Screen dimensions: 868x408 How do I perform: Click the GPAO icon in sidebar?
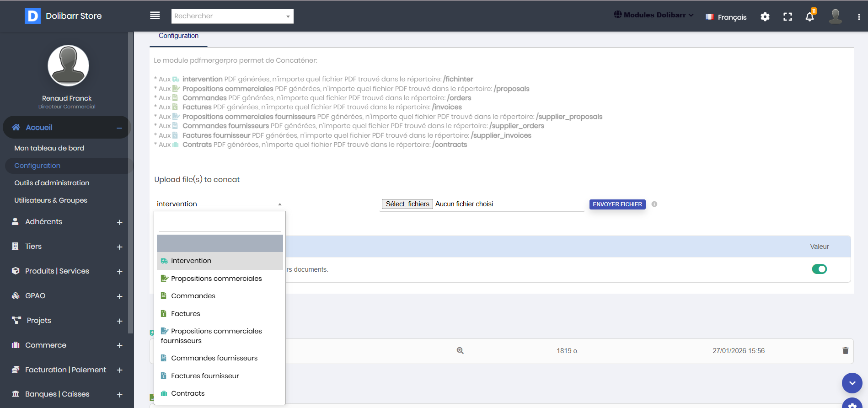[16, 295]
